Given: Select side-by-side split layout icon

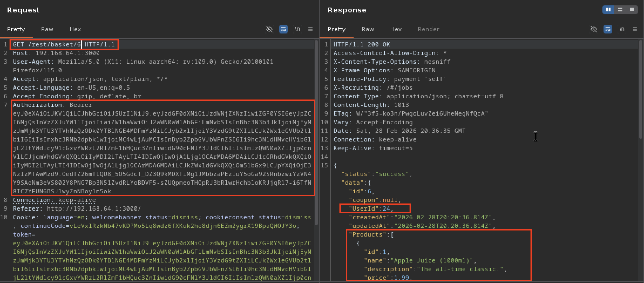Looking at the screenshot, I should tap(608, 10).
